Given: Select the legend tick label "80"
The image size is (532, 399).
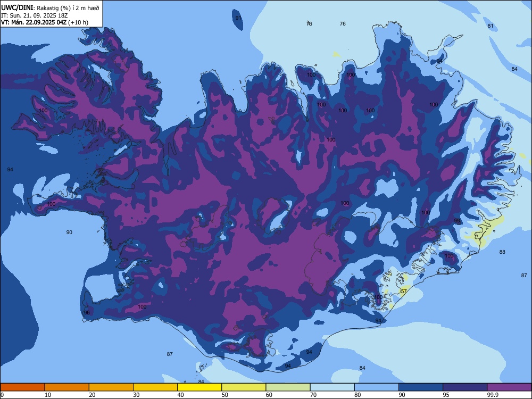Looking at the screenshot, I should pyautogui.click(x=358, y=395).
